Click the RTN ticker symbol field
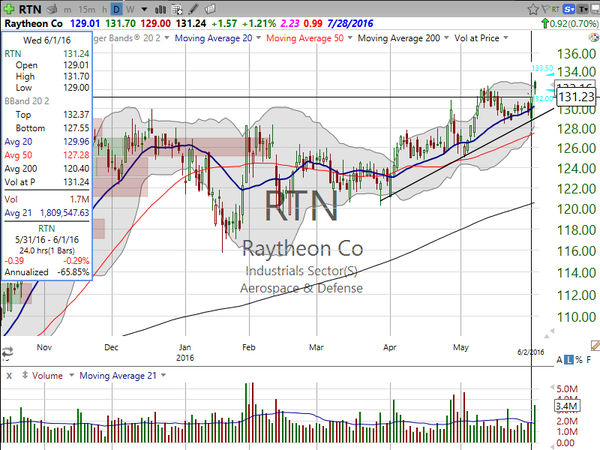 [x=30, y=9]
